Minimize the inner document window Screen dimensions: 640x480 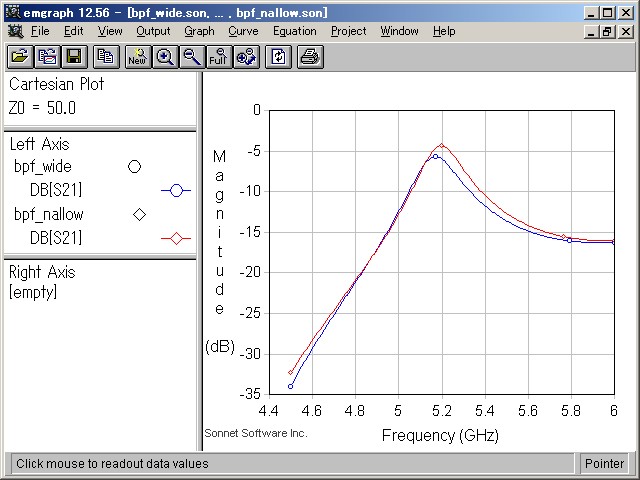[x=591, y=31]
